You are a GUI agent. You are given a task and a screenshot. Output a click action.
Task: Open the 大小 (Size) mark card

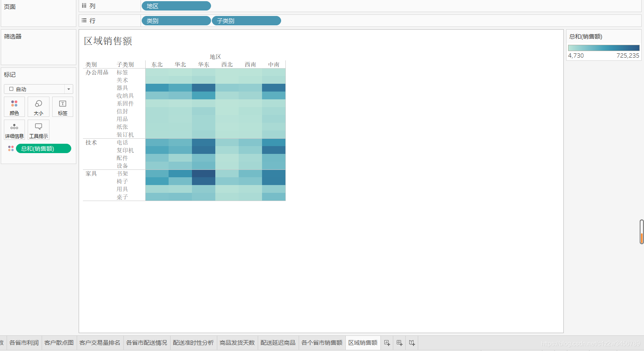tap(39, 107)
